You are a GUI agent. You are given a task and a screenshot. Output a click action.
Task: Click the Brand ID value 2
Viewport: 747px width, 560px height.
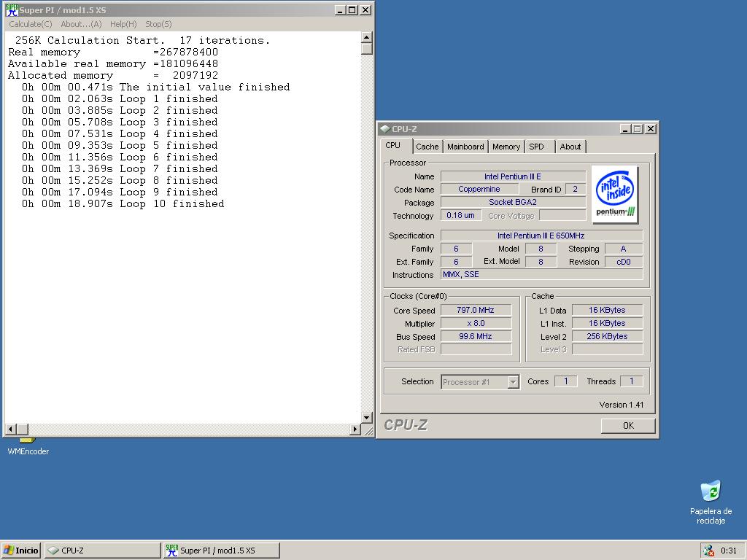pyautogui.click(x=575, y=189)
